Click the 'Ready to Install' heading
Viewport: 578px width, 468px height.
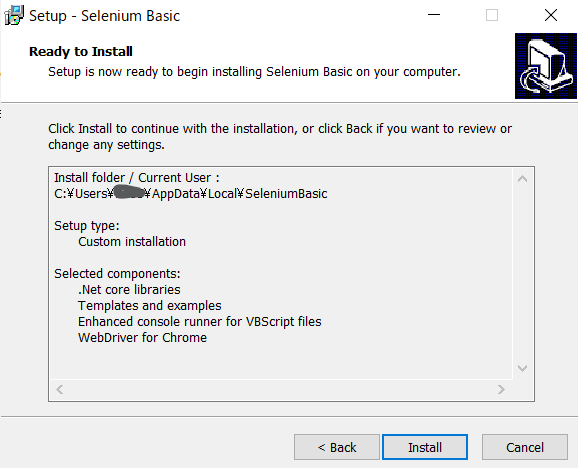[x=81, y=52]
